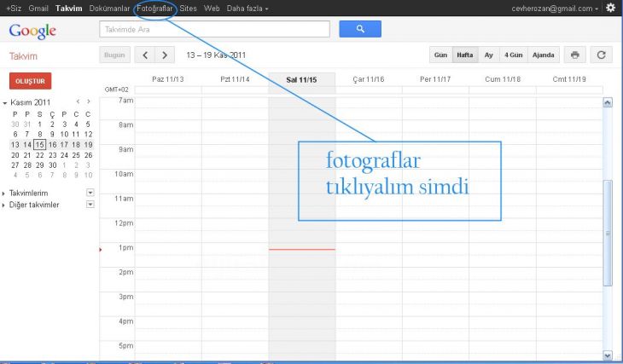Click the Bugün button

114,55
